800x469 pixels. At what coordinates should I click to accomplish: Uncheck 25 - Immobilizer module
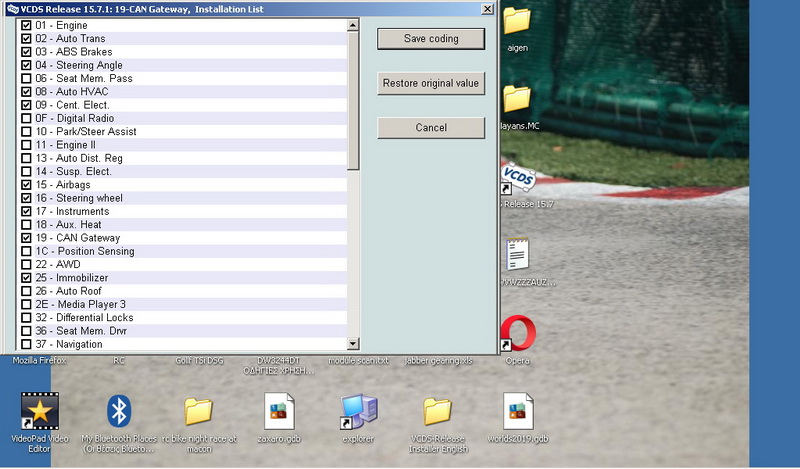[x=26, y=277]
